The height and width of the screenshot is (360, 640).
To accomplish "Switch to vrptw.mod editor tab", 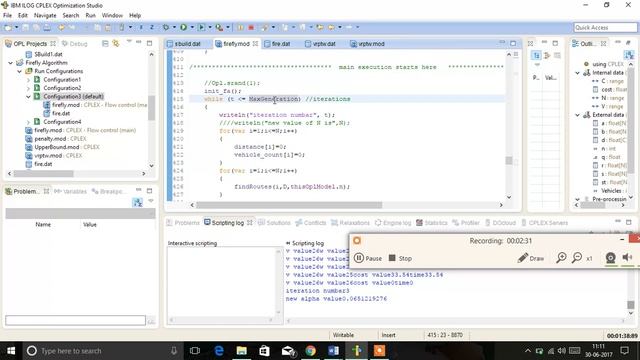I will point(367,44).
